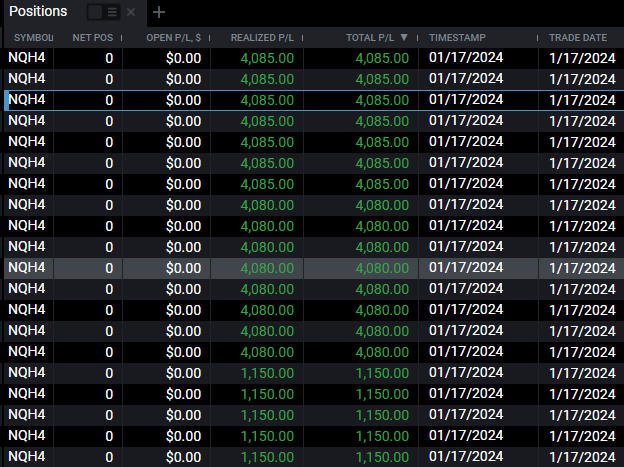Sort by the NET POS column header
The height and width of the screenshot is (467, 624).
(93, 38)
